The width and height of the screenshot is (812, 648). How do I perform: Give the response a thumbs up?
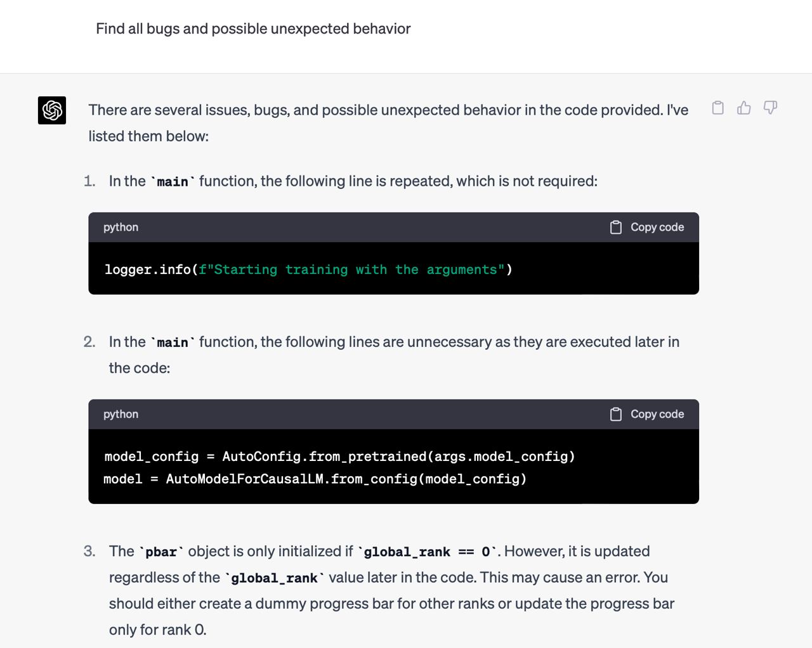coord(744,108)
